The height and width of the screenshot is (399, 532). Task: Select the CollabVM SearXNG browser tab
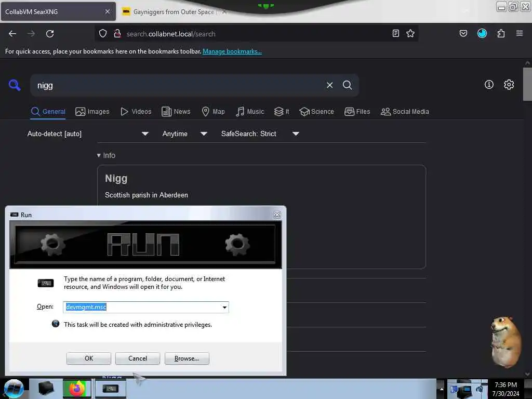click(x=58, y=11)
